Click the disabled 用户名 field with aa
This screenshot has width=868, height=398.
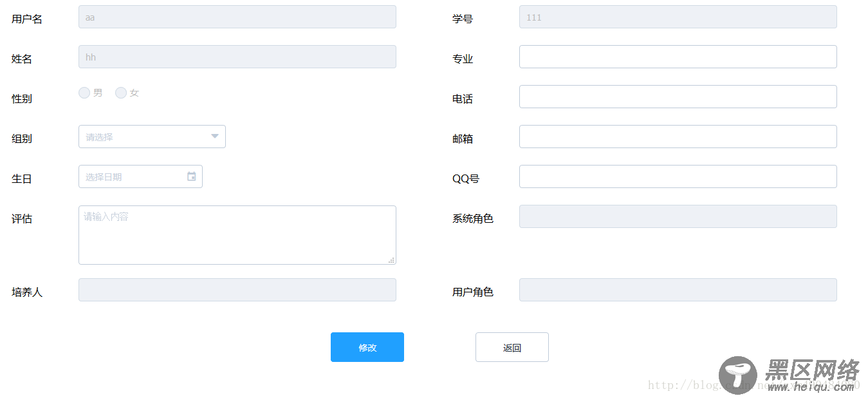237,17
